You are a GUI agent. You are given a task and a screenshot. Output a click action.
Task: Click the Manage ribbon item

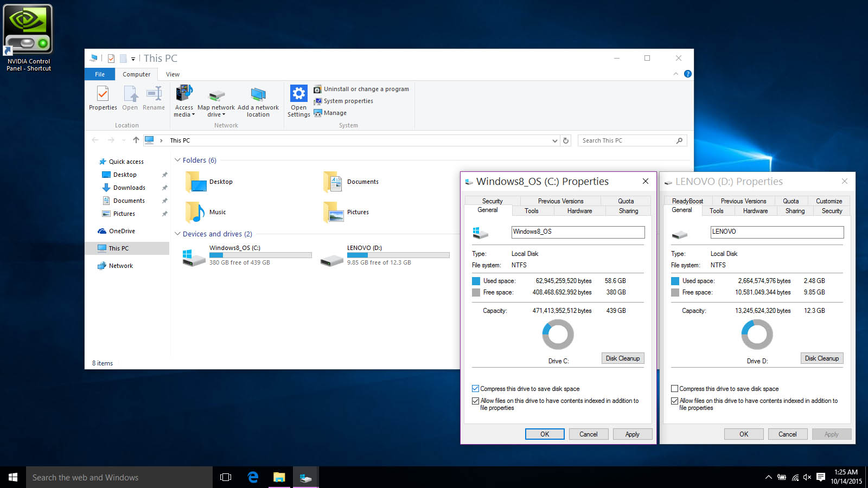click(x=330, y=113)
